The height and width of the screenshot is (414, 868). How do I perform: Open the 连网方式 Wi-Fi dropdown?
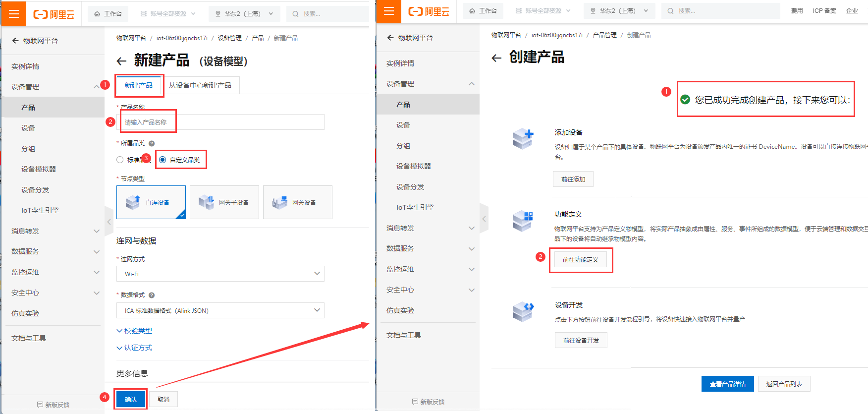coord(220,274)
